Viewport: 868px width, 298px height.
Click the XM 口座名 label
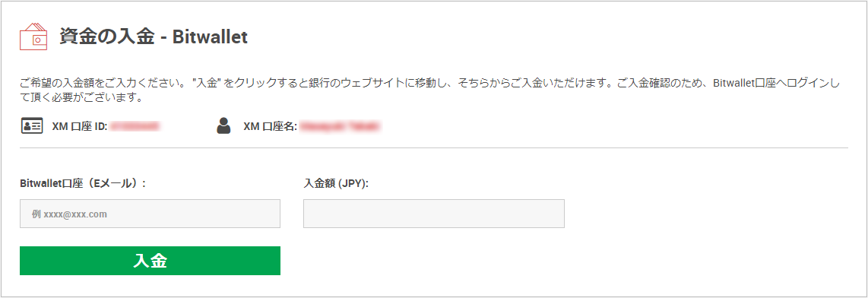click(271, 127)
